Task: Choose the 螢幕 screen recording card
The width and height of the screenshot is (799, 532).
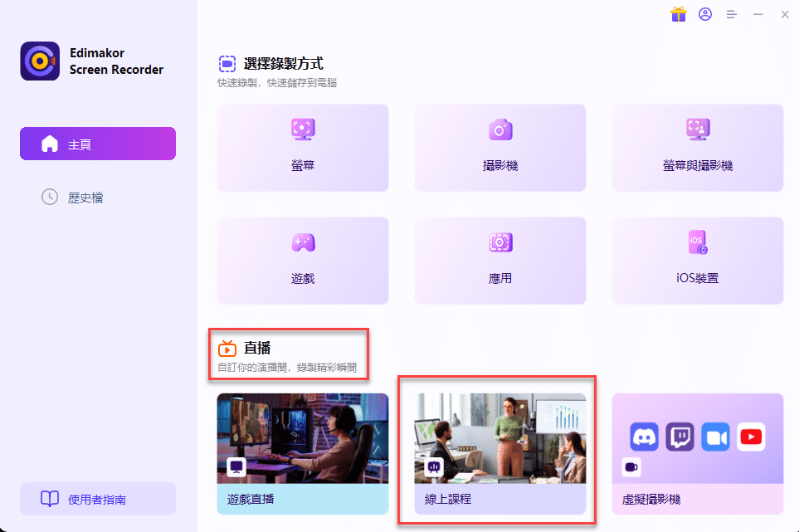Action: [x=303, y=148]
